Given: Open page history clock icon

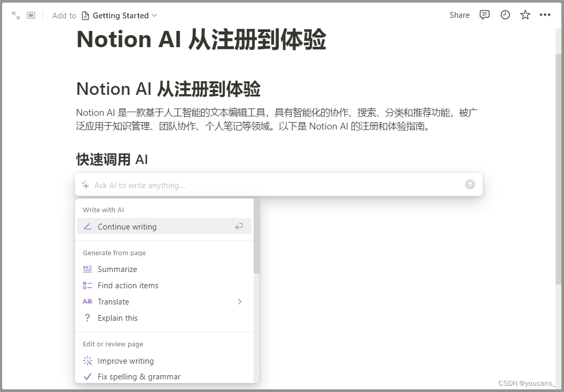Looking at the screenshot, I should (x=505, y=15).
